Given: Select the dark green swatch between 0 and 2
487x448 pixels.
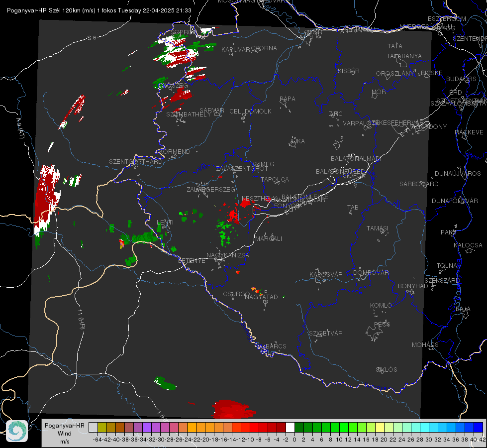Looking at the screenshot, I should (299, 427).
